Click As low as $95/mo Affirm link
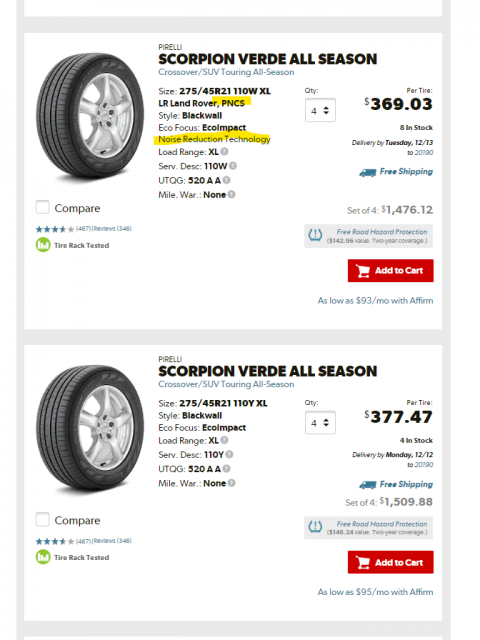Screen dimensions: 480x640 pyautogui.click(x=376, y=592)
